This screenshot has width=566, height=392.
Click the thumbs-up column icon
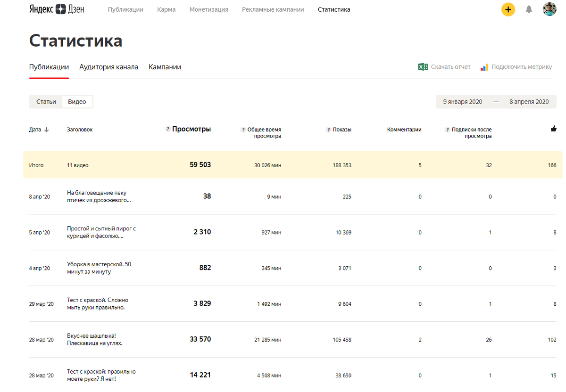553,128
